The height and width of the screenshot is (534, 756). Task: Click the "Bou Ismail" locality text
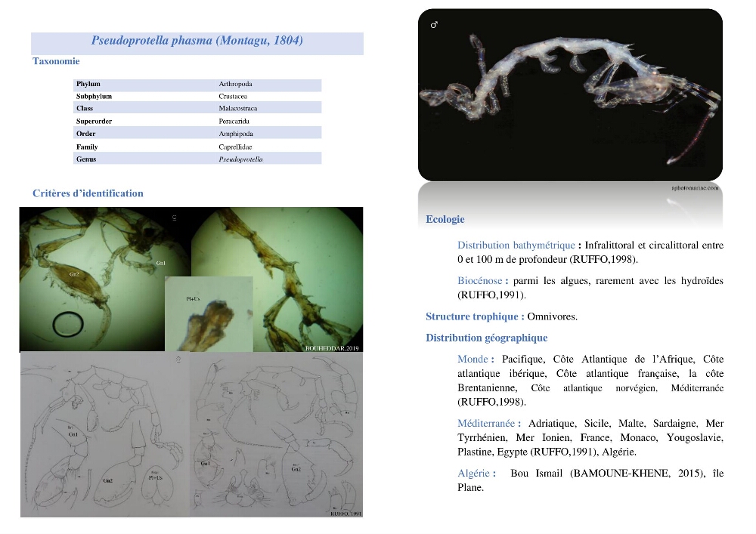point(536,474)
